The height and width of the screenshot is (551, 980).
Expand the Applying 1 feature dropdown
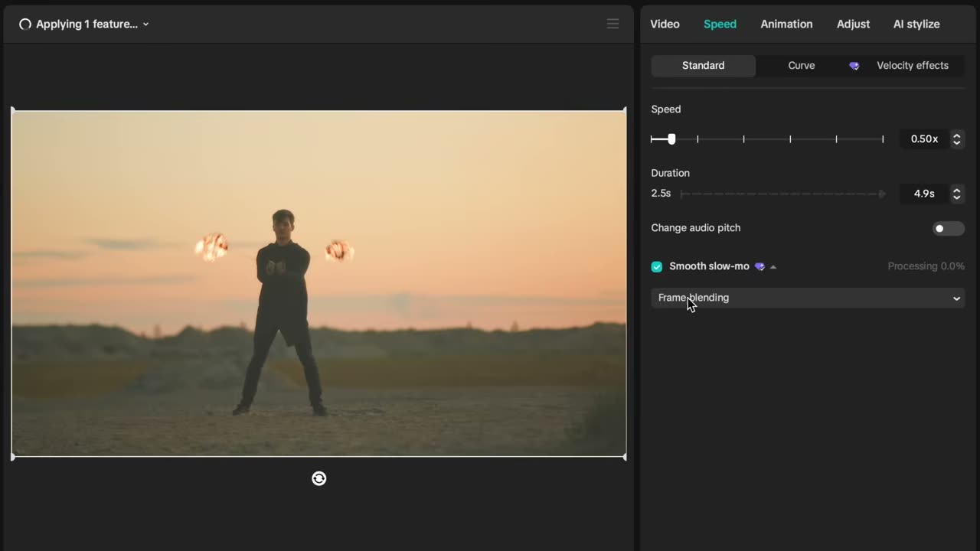[145, 24]
